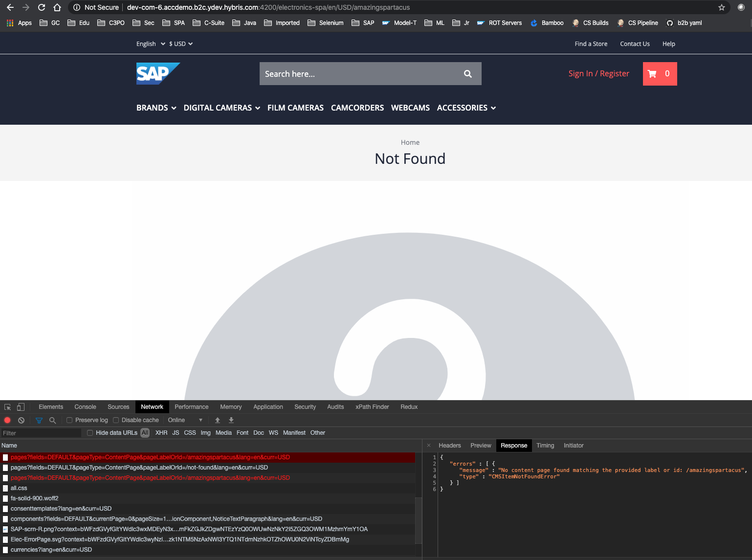Screen dimensions: 752x560
Task: Open the Console panel
Action: click(85, 406)
